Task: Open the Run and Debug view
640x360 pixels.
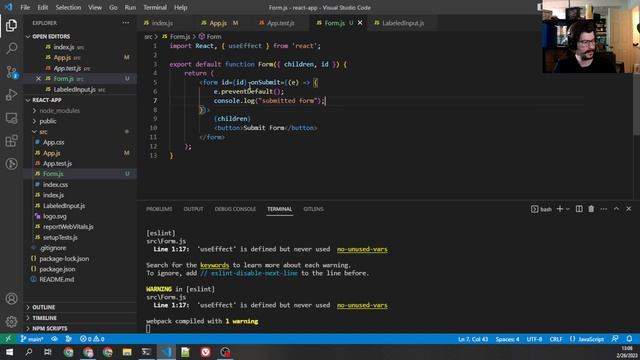Action: pyautogui.click(x=11, y=95)
